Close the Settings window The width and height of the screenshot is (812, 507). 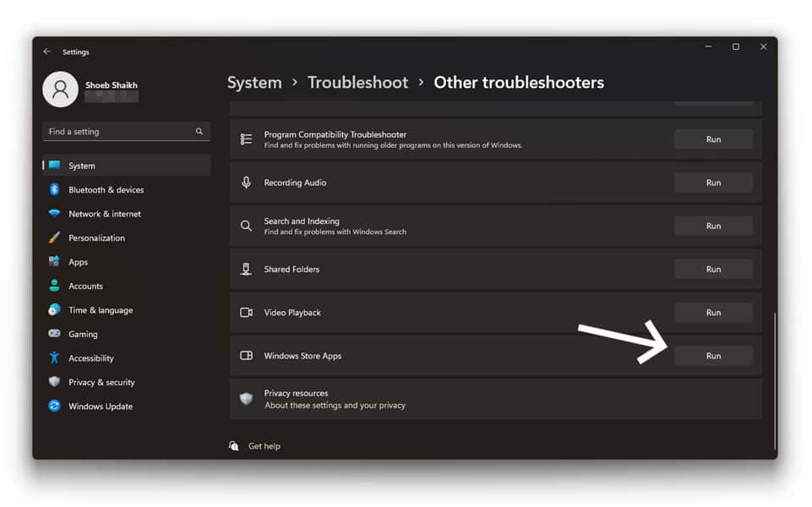(x=763, y=46)
